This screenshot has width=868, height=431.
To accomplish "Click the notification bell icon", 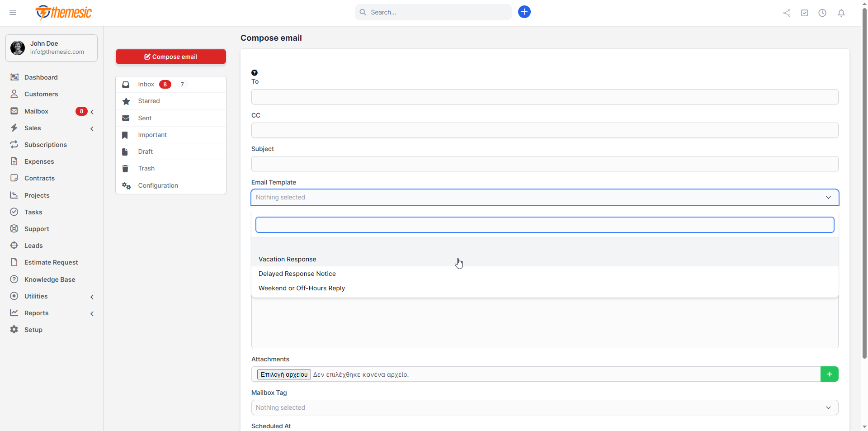I will (841, 13).
